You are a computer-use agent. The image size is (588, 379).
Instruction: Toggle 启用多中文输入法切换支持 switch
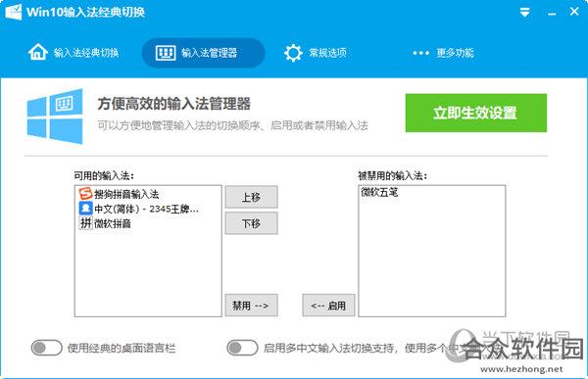point(242,348)
